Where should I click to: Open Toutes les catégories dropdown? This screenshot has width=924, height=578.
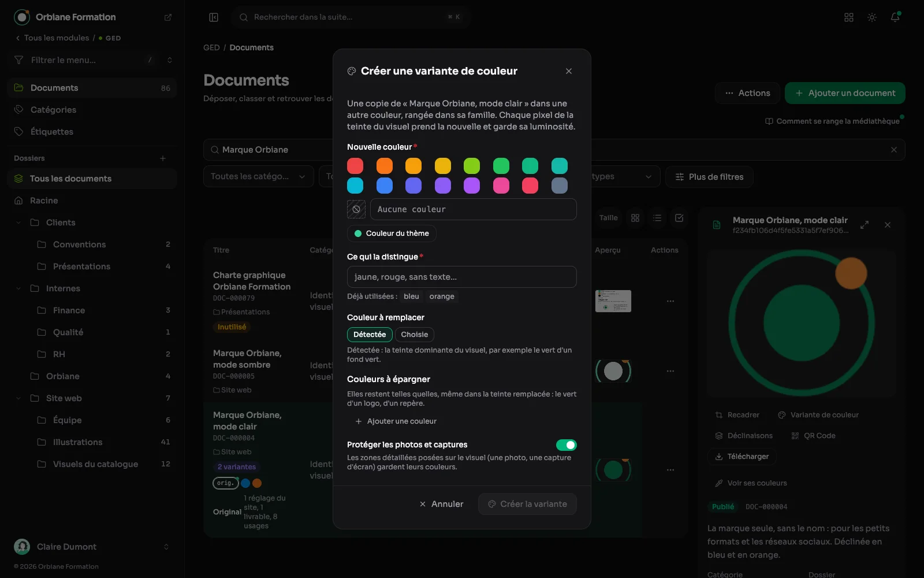[x=258, y=177]
